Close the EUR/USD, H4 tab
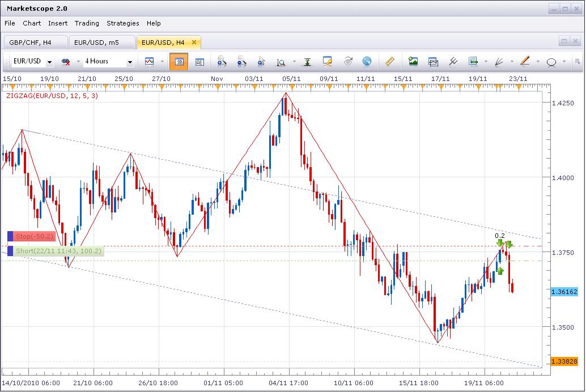 [194, 42]
